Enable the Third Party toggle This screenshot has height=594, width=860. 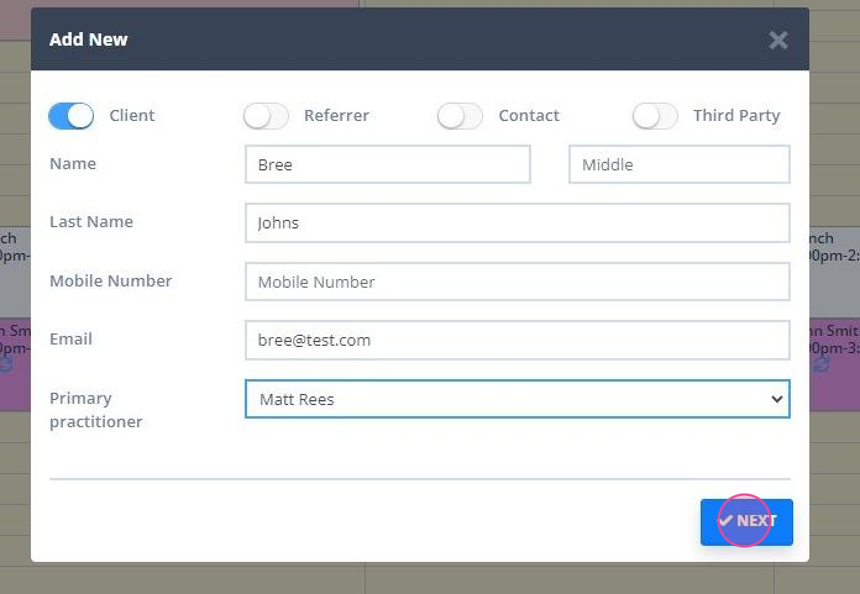(655, 115)
